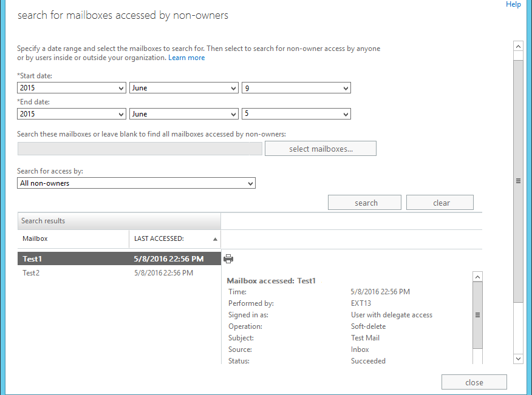Click the select mailboxes button
This screenshot has width=532, height=395.
click(321, 149)
